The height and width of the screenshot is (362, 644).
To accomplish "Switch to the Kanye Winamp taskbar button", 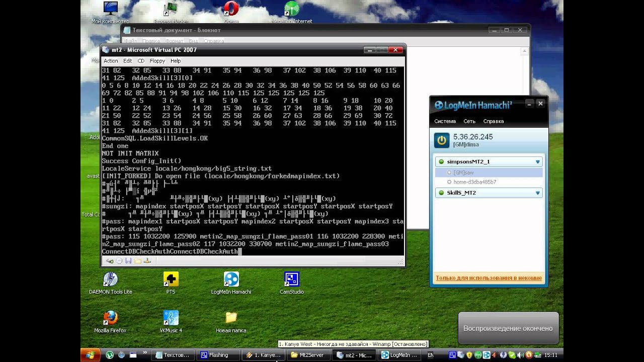I will pyautogui.click(x=263, y=355).
